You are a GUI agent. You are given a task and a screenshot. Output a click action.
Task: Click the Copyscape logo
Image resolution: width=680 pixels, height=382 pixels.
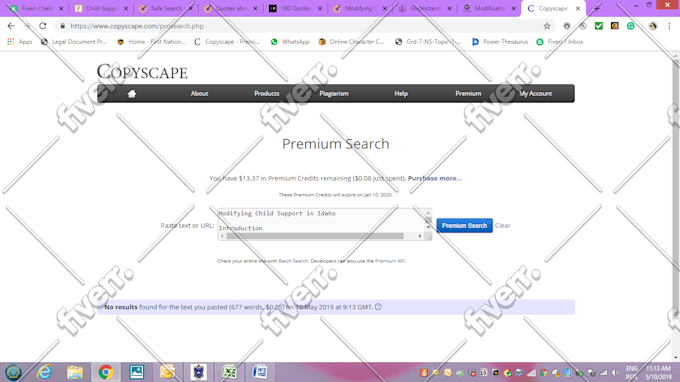tap(142, 72)
